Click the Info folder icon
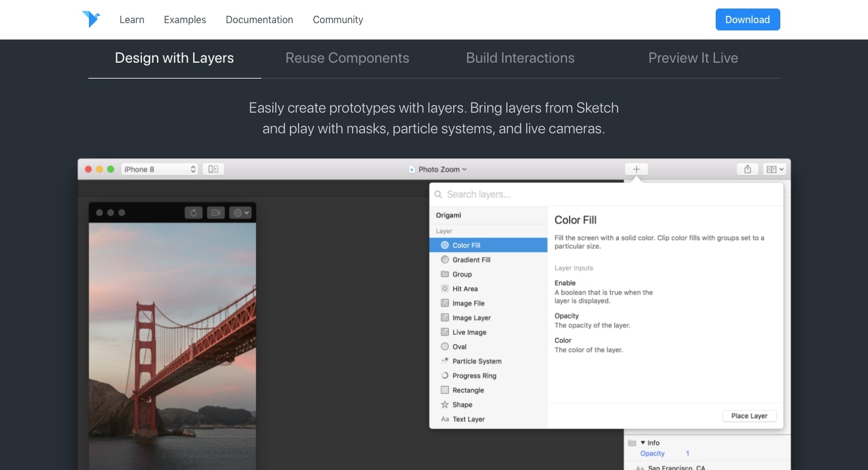 (632, 443)
